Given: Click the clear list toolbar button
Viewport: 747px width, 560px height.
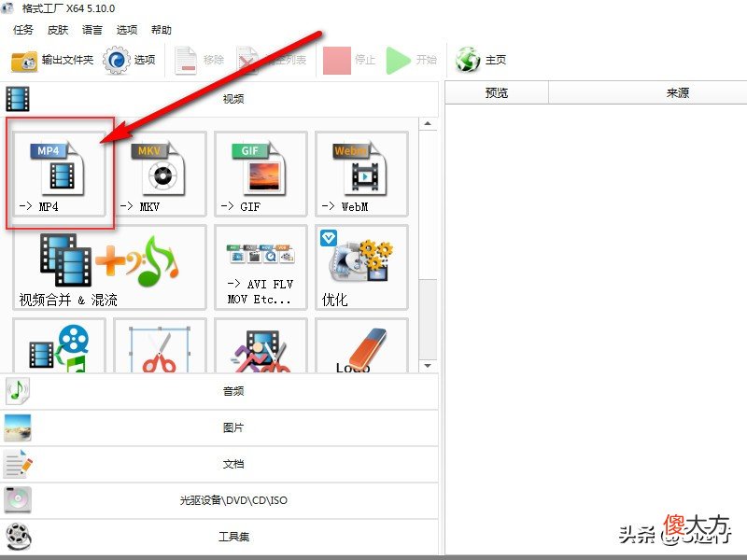Looking at the screenshot, I should point(272,60).
